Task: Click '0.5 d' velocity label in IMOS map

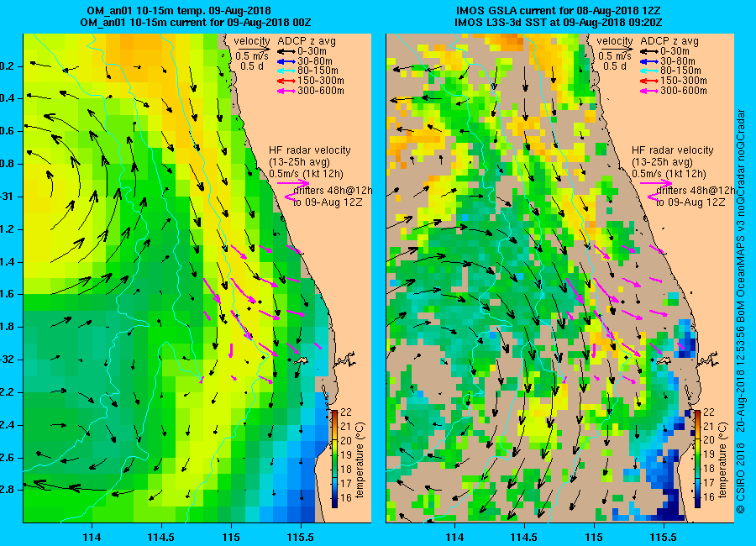Action: pos(615,66)
